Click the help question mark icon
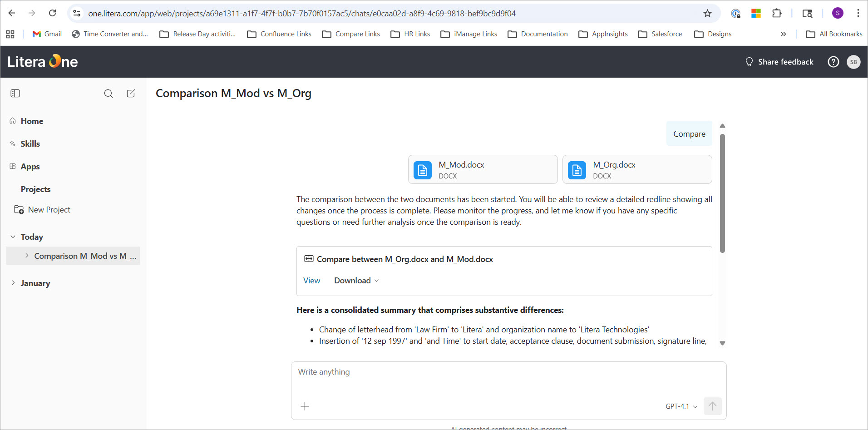The width and height of the screenshot is (868, 430). [833, 62]
